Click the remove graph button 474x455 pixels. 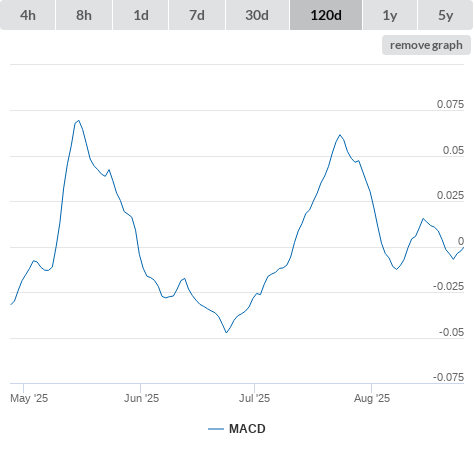(426, 45)
